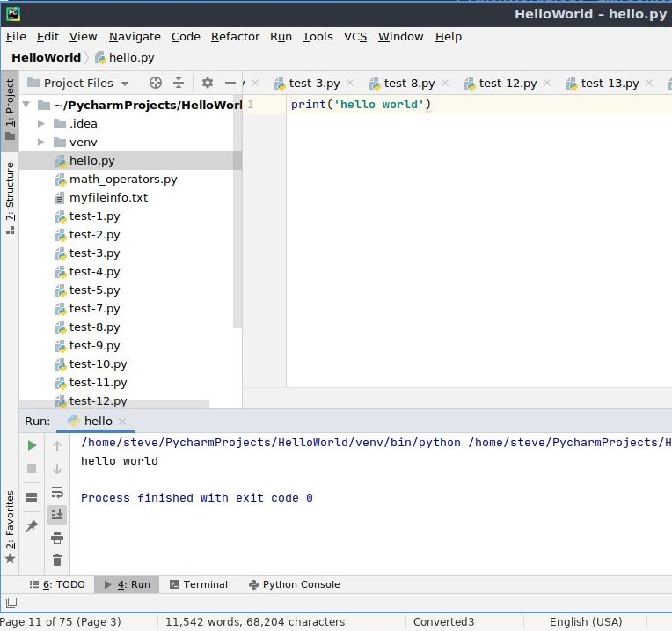Close the test-13.py tab
This screenshot has height=631, width=672.
649,83
